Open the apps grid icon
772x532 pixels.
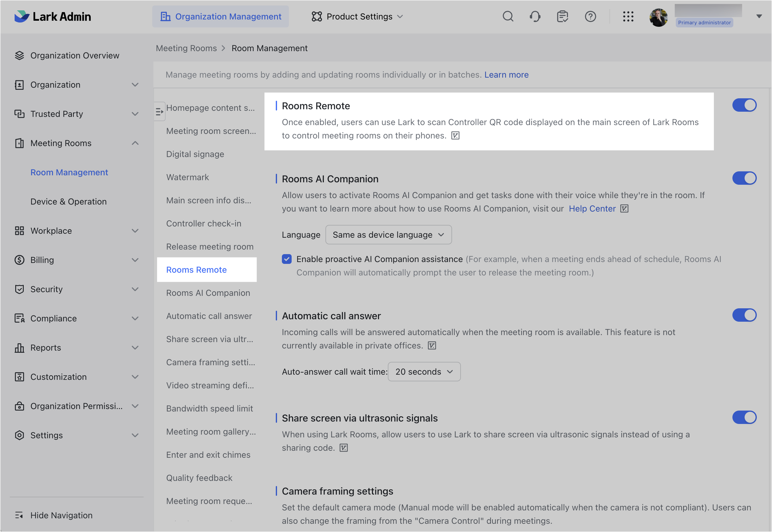point(628,16)
